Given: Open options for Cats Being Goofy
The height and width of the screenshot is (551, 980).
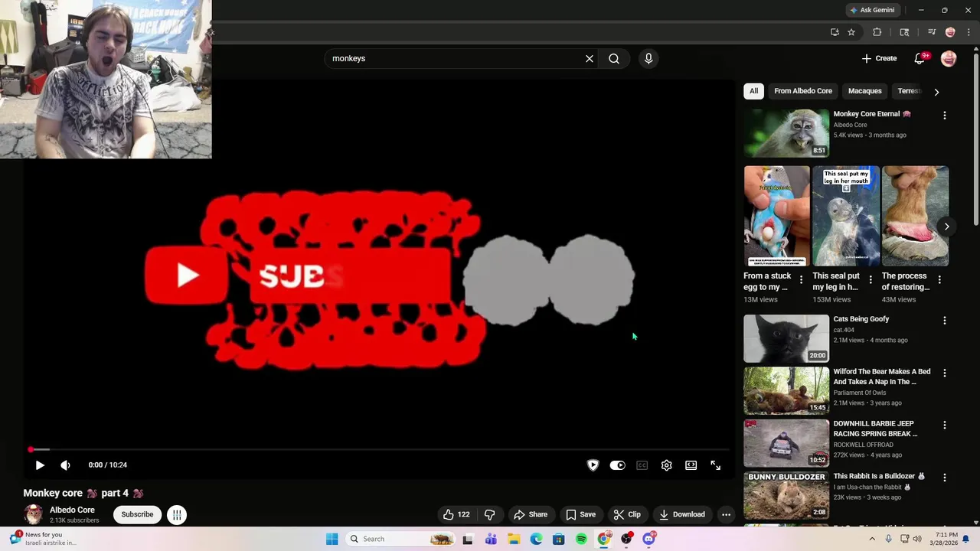Looking at the screenshot, I should tap(944, 321).
